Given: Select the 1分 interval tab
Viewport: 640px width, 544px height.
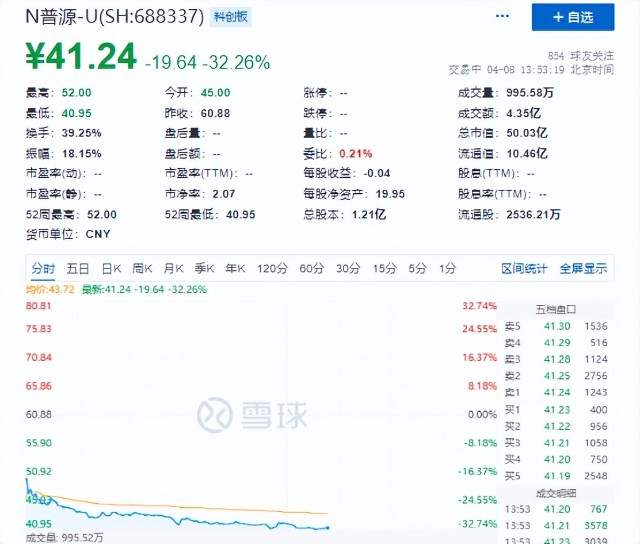Looking at the screenshot, I should [x=448, y=269].
